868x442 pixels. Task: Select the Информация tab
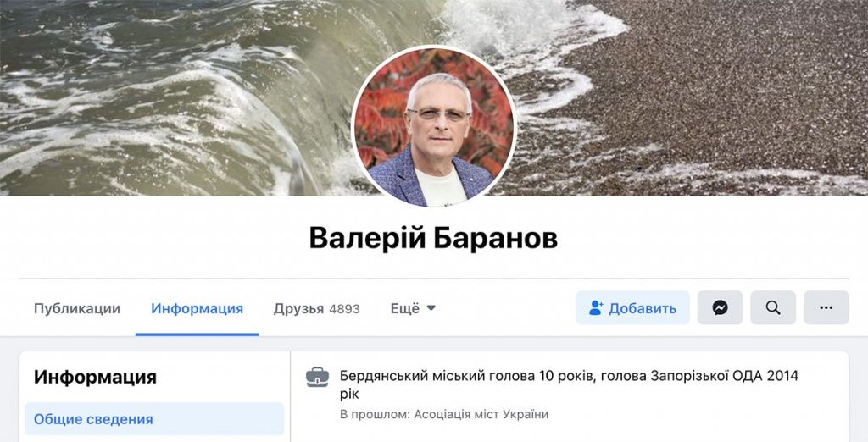(x=197, y=308)
